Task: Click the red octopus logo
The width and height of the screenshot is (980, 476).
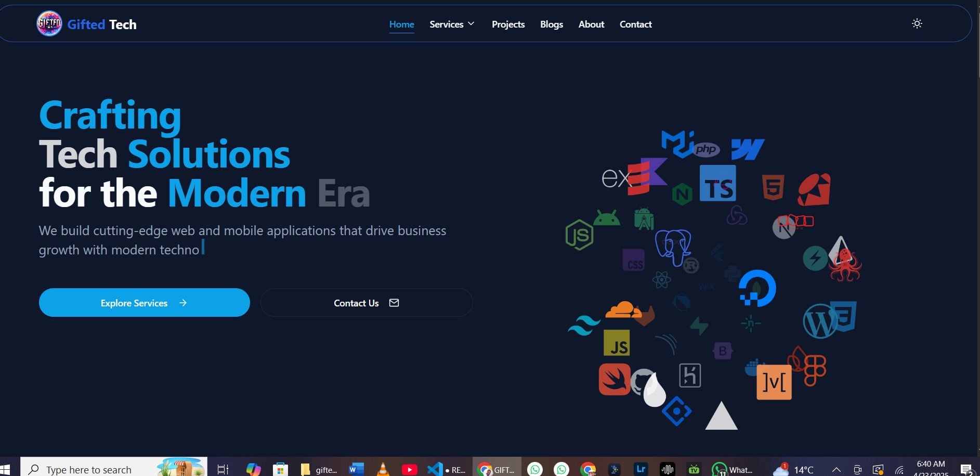Action: click(x=845, y=265)
